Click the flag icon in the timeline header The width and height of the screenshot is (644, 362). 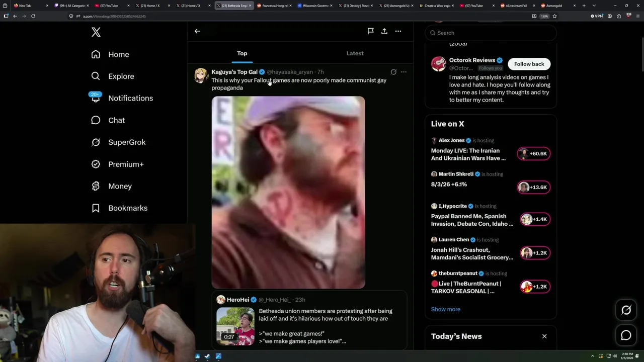pyautogui.click(x=370, y=31)
